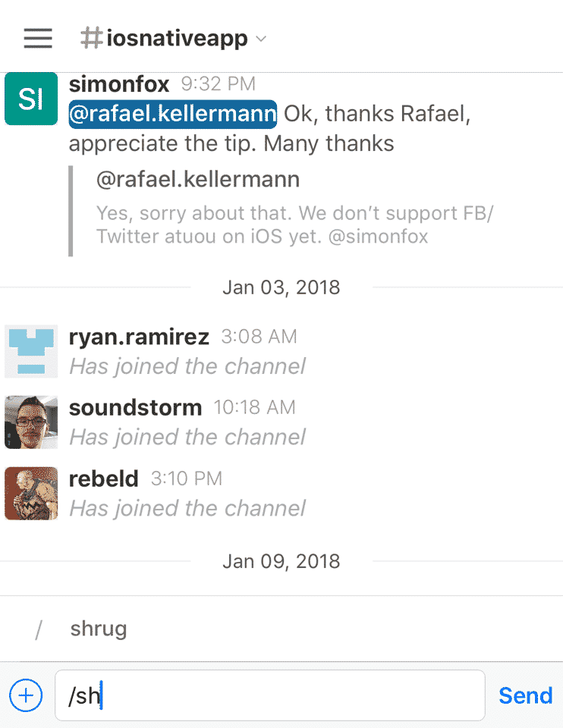Click the quoted @rafael.kellermann header
Screen dimensions: 563x728
[198, 180]
